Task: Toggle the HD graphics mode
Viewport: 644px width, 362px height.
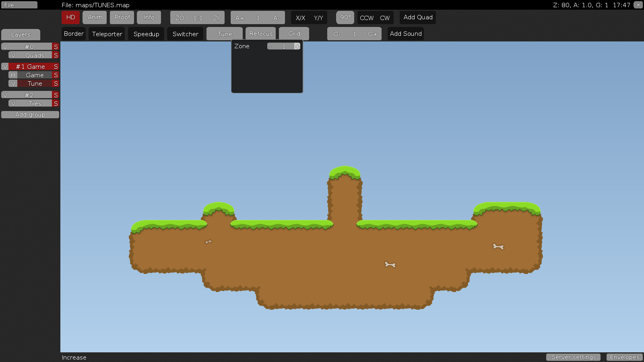Action: point(70,17)
